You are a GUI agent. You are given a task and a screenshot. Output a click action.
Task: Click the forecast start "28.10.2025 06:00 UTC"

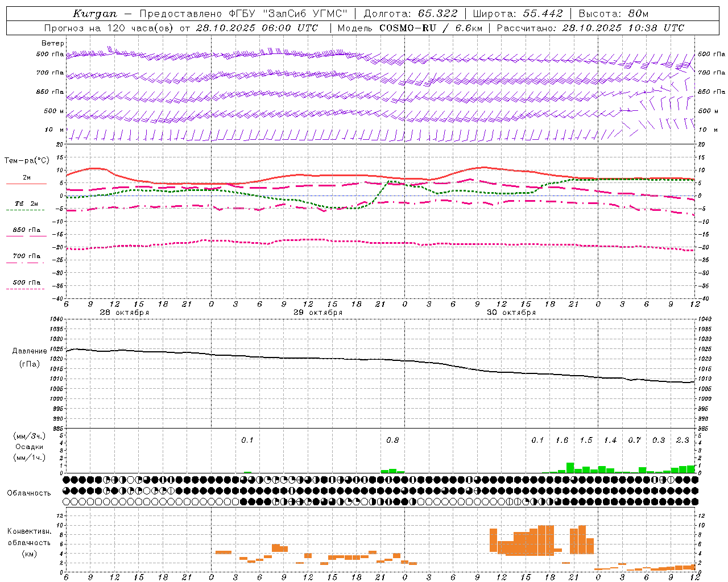tap(257, 28)
